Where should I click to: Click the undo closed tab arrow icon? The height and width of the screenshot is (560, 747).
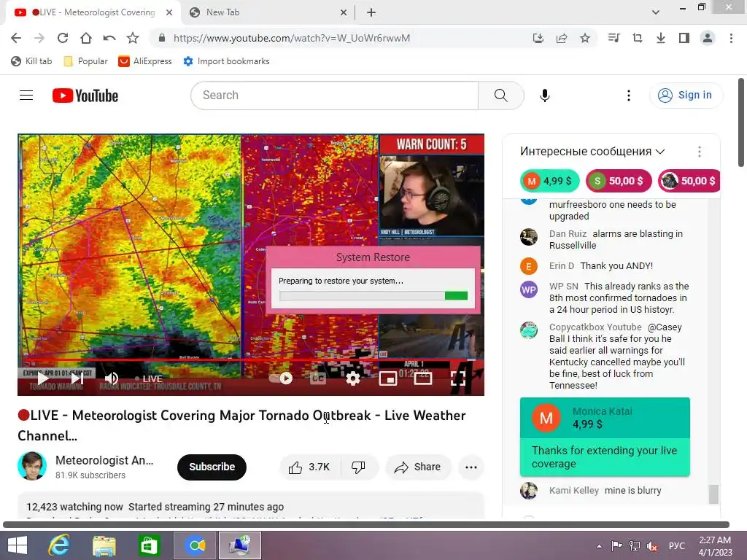(x=109, y=38)
